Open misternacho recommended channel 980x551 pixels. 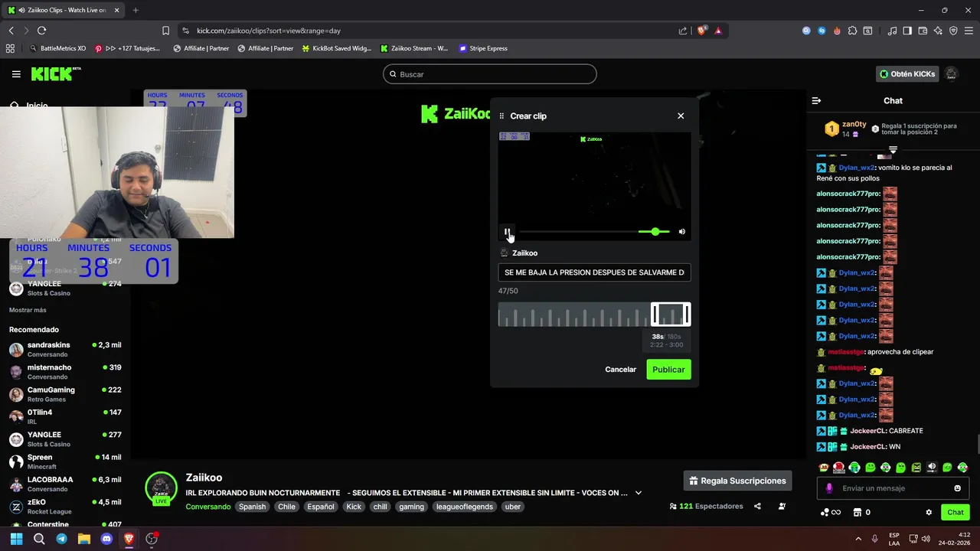65,371
